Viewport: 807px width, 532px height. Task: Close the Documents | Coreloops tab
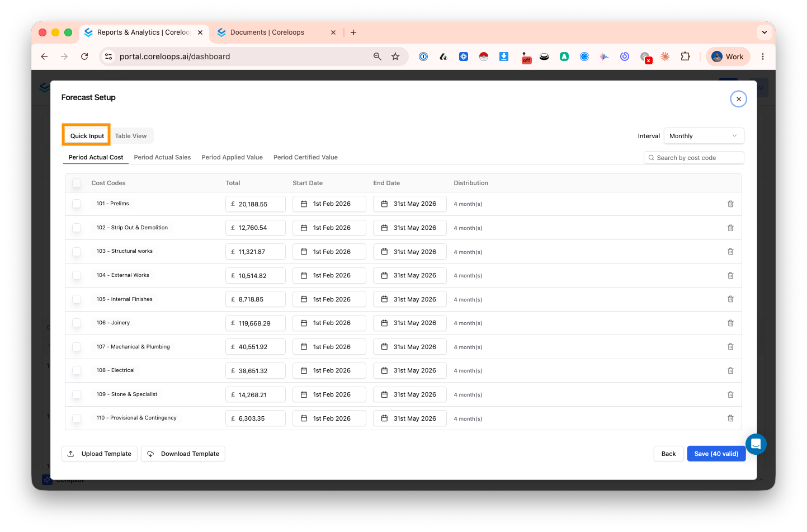[333, 32]
